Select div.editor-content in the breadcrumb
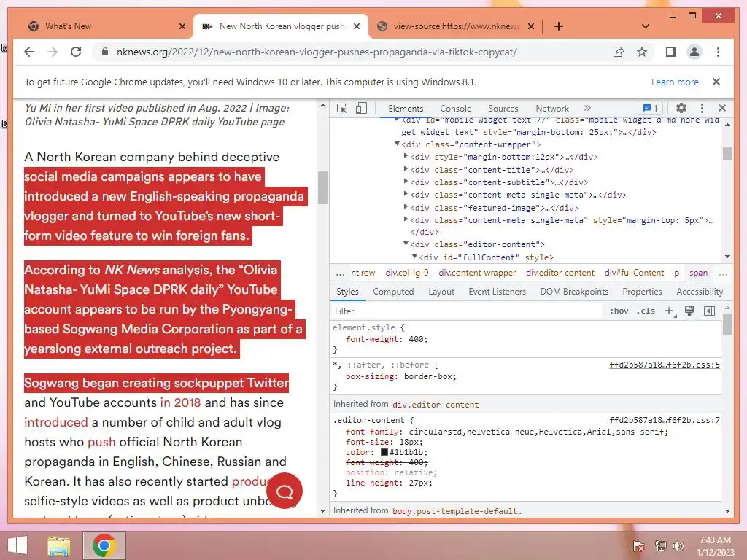The width and height of the screenshot is (747, 560). click(x=560, y=273)
